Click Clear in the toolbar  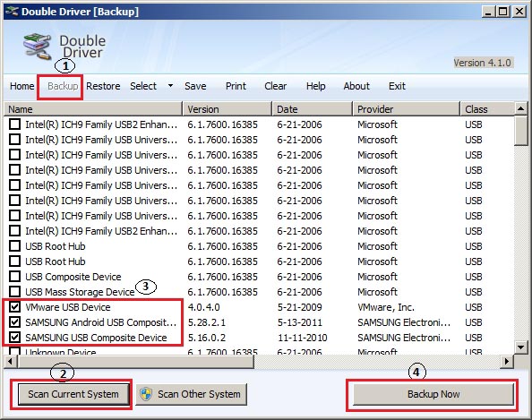point(276,86)
